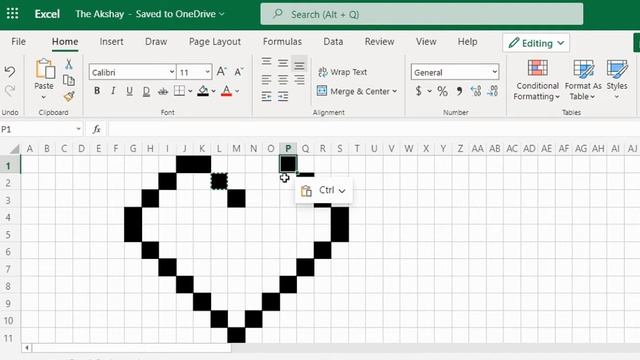Image resolution: width=640 pixels, height=360 pixels.
Task: Decrease font size with shrink icon
Action: pos(239,72)
